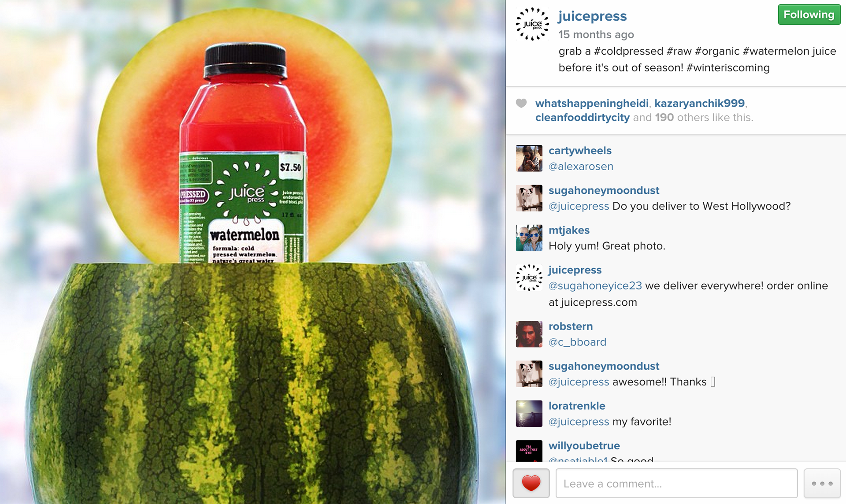This screenshot has height=504, width=846.
Task: Open whatshappeningheidi profile link
Action: pos(592,103)
